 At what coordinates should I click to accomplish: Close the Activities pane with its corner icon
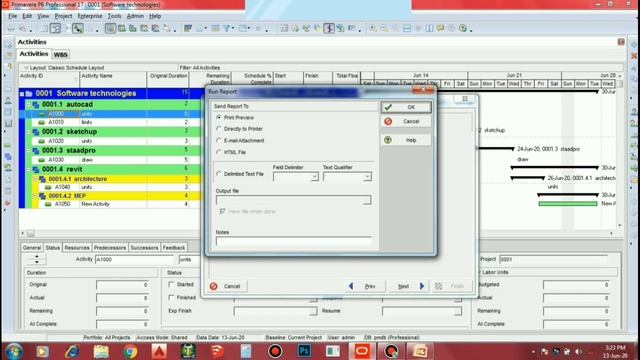pyautogui.click(x=621, y=42)
